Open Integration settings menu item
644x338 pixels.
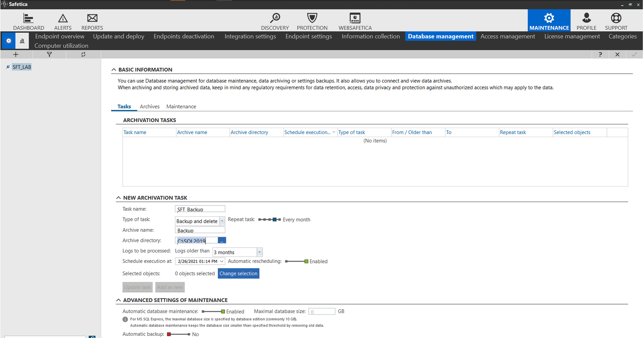pyautogui.click(x=250, y=36)
